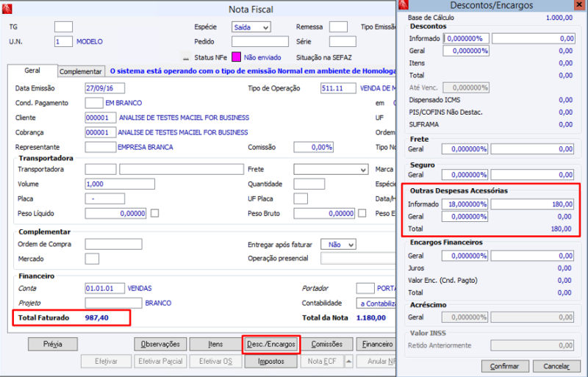
Task: Open the Contabilidade dropdown
Action: coord(376,304)
